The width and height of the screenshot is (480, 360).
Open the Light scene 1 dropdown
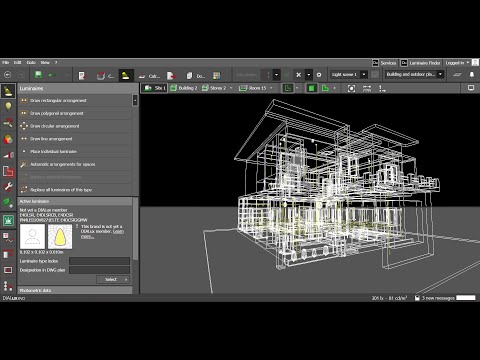coord(349,75)
